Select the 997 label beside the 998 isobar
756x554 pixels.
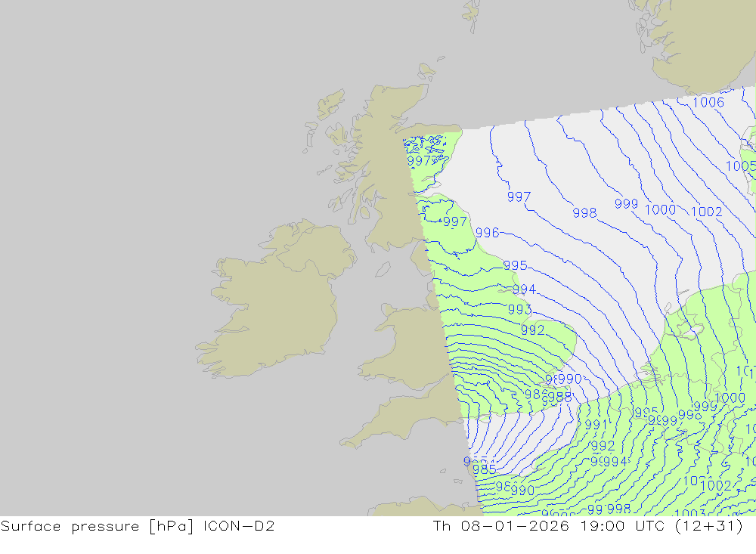(519, 197)
